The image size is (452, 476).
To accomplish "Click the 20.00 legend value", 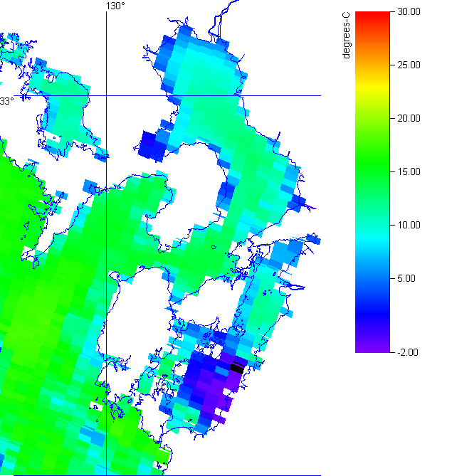I will (x=409, y=118).
